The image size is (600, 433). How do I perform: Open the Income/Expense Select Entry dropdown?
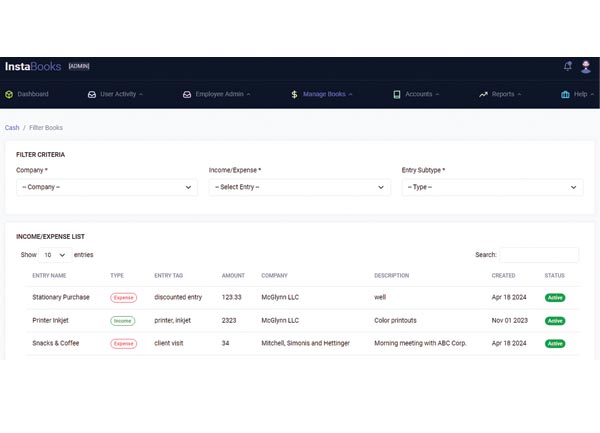[x=299, y=187]
